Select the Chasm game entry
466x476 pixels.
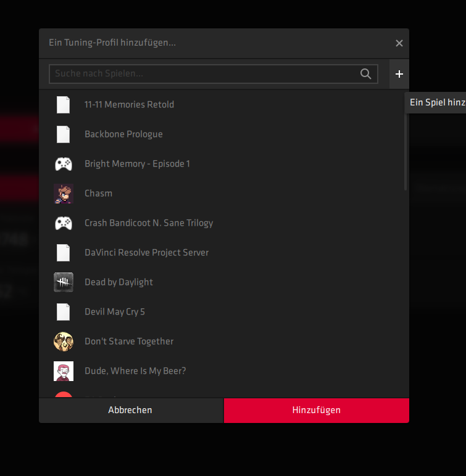pos(222,194)
